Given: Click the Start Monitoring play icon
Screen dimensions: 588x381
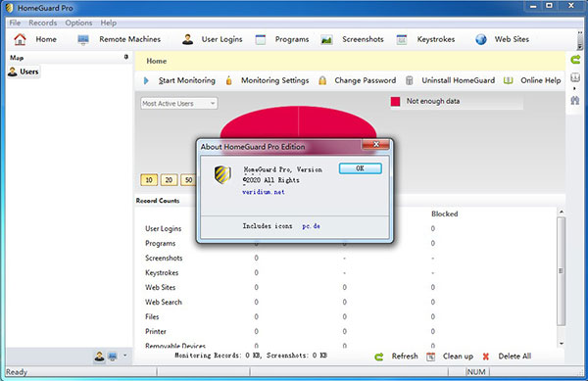Looking at the screenshot, I should pyautogui.click(x=146, y=80).
